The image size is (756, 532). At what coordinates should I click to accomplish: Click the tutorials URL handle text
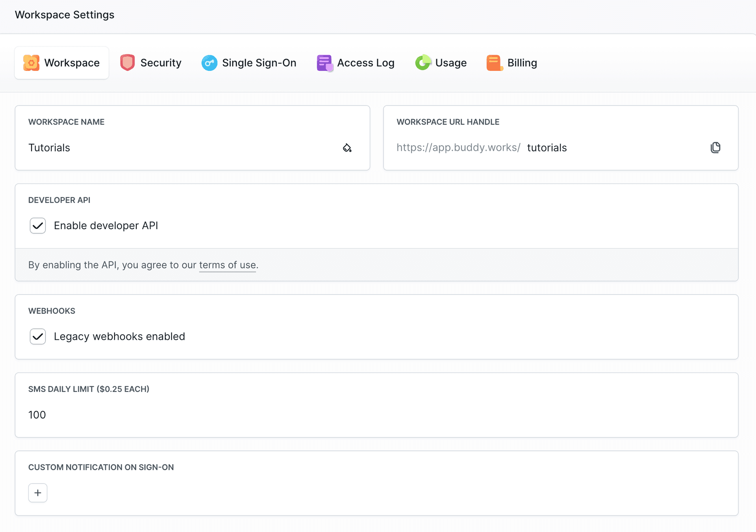547,148
